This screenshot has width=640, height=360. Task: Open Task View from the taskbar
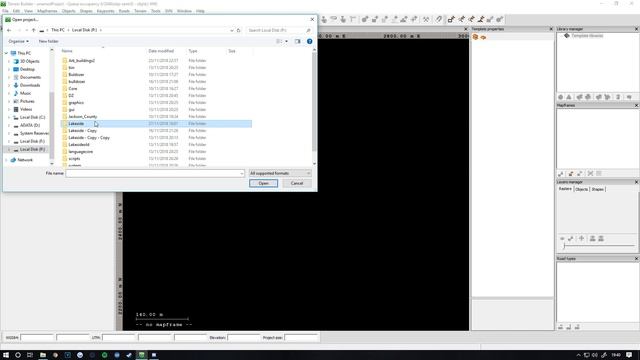(x=30, y=355)
